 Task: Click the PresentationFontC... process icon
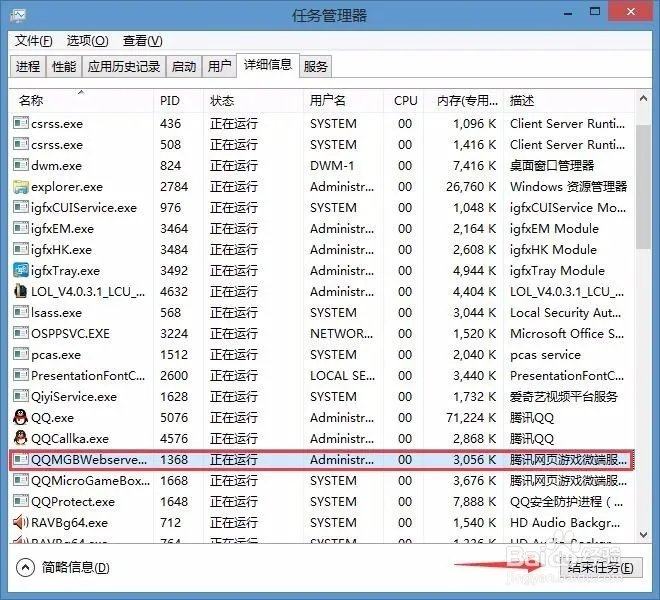pos(20,375)
